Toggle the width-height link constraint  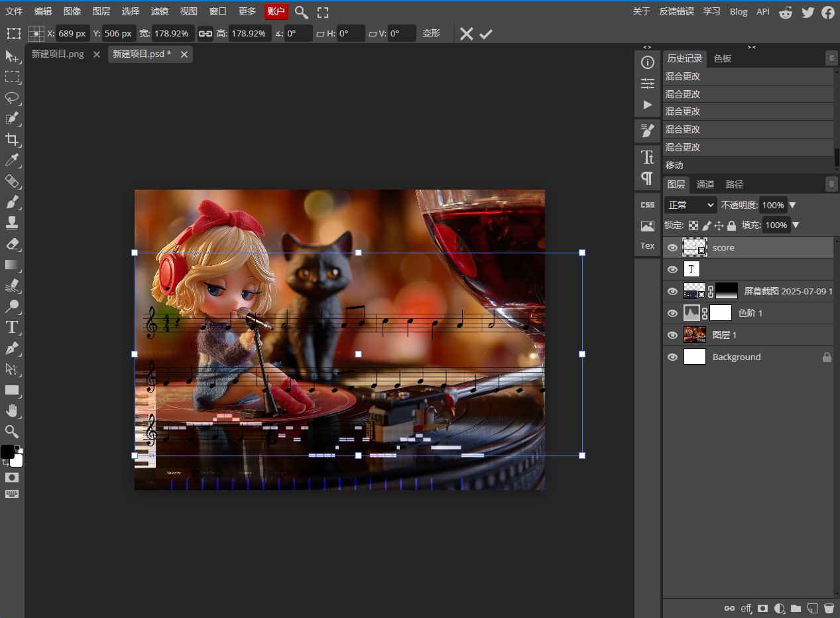[206, 33]
